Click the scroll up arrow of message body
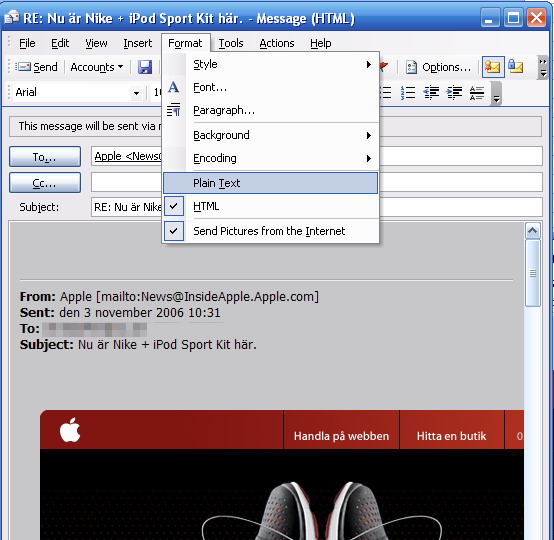Screen dimensions: 554x540 pos(532,231)
